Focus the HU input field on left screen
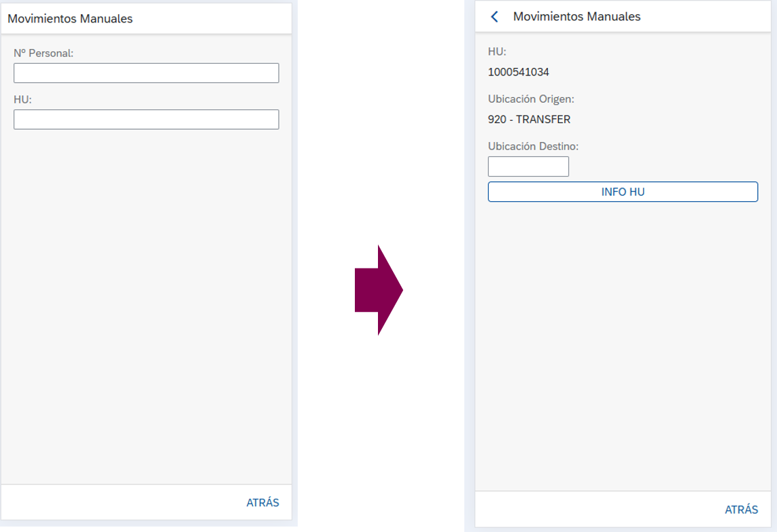The image size is (777, 532). [146, 120]
